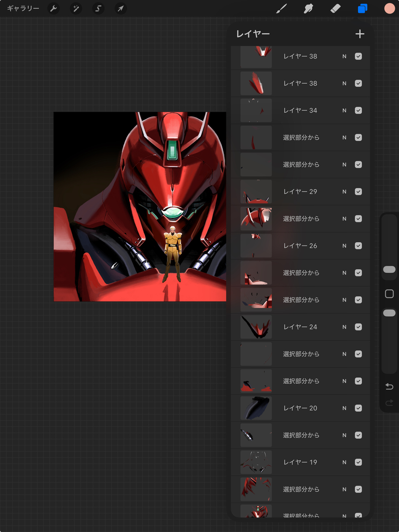This screenshot has height=532, width=399.
Task: Open the Actions wrench menu
Action: pyautogui.click(x=53, y=8)
